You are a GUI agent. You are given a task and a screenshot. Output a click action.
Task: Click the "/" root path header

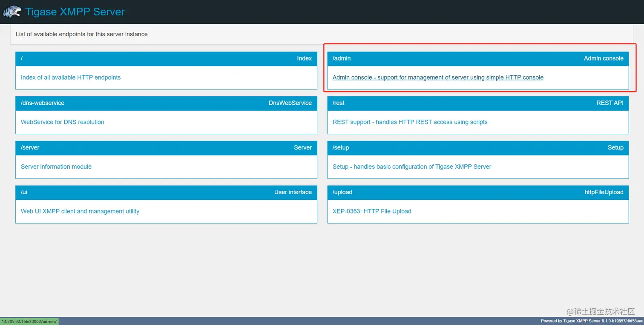tap(22, 58)
